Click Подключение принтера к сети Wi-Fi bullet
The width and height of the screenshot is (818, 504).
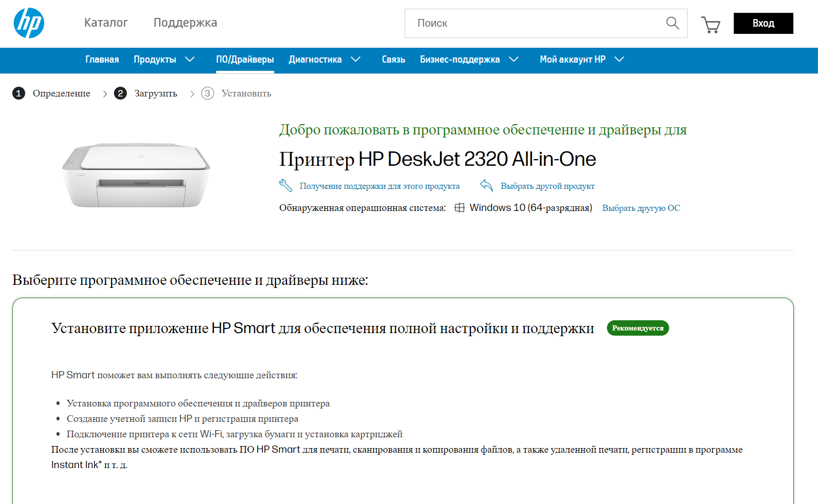pos(235,434)
